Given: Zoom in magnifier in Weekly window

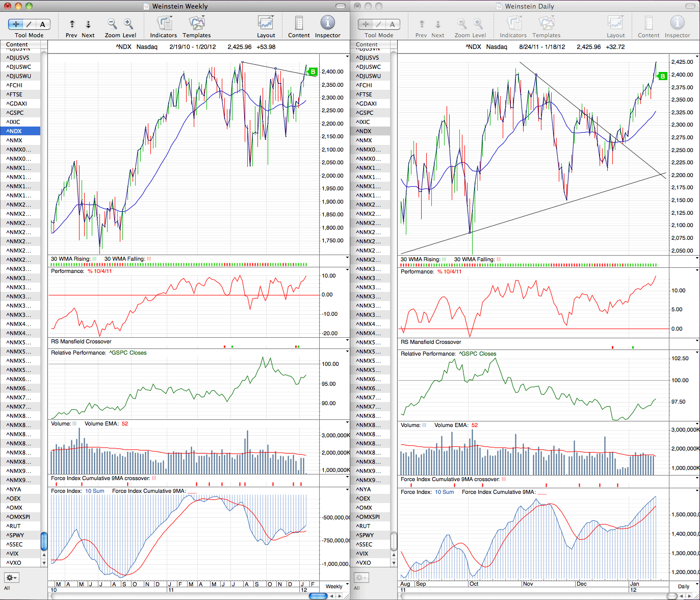Looking at the screenshot, I should pyautogui.click(x=128, y=23).
